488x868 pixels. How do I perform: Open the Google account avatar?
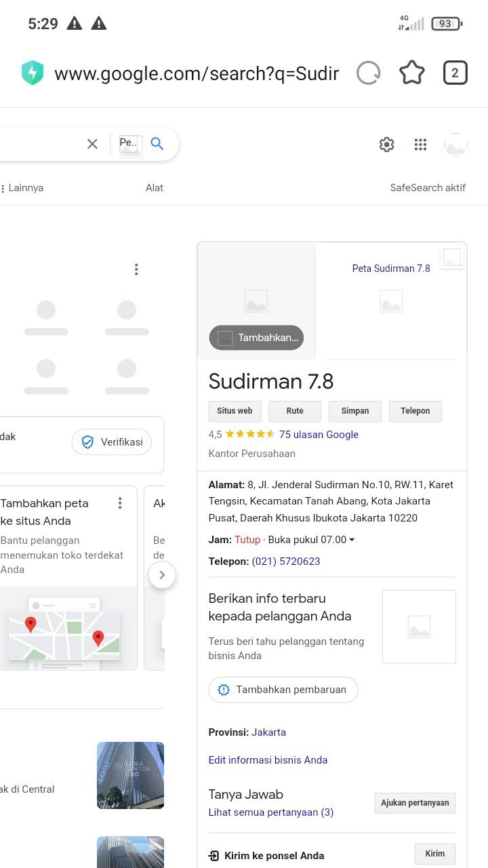[x=455, y=144]
